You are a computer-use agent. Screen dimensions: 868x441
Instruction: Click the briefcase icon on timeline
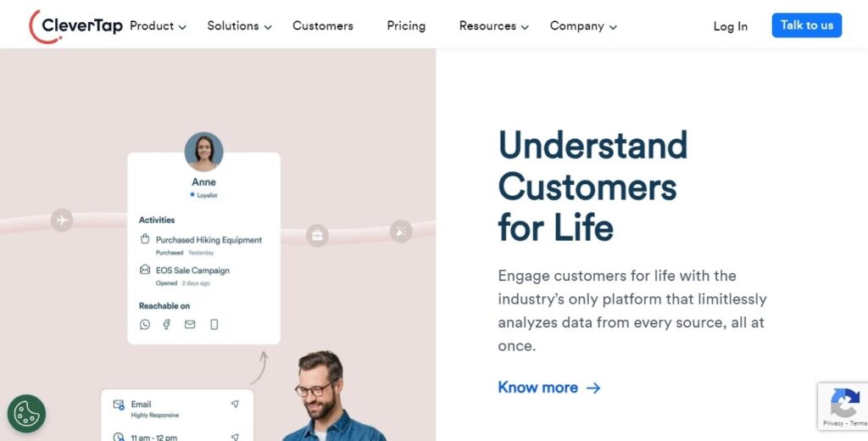[317, 236]
